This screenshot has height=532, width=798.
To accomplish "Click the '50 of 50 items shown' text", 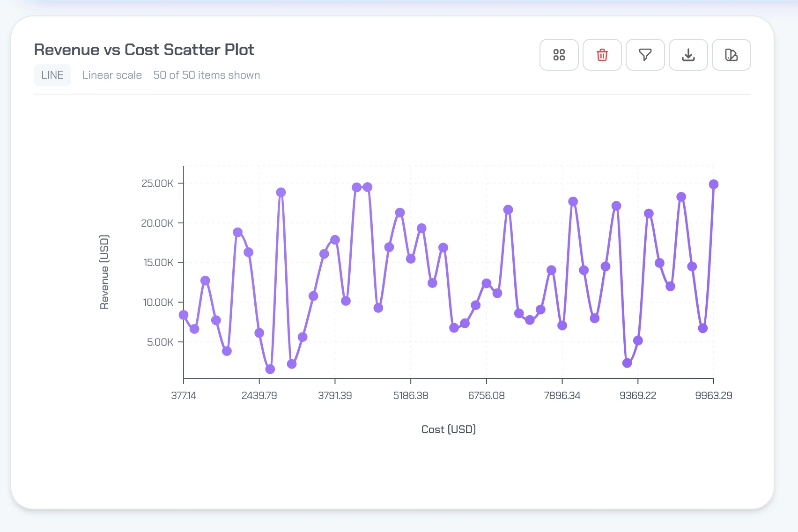I will [207, 75].
